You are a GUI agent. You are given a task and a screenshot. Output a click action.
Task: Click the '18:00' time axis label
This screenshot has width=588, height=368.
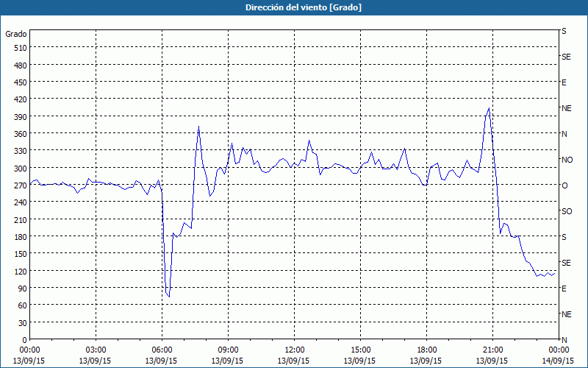click(x=427, y=350)
